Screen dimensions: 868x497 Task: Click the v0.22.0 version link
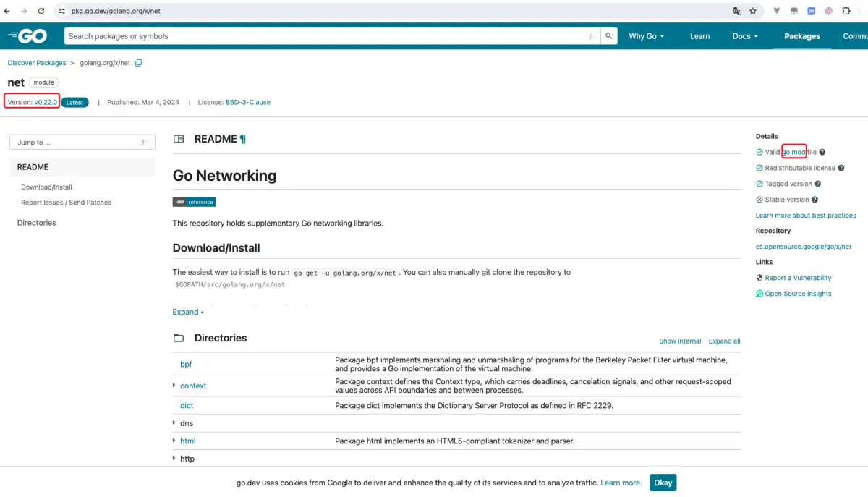[46, 102]
